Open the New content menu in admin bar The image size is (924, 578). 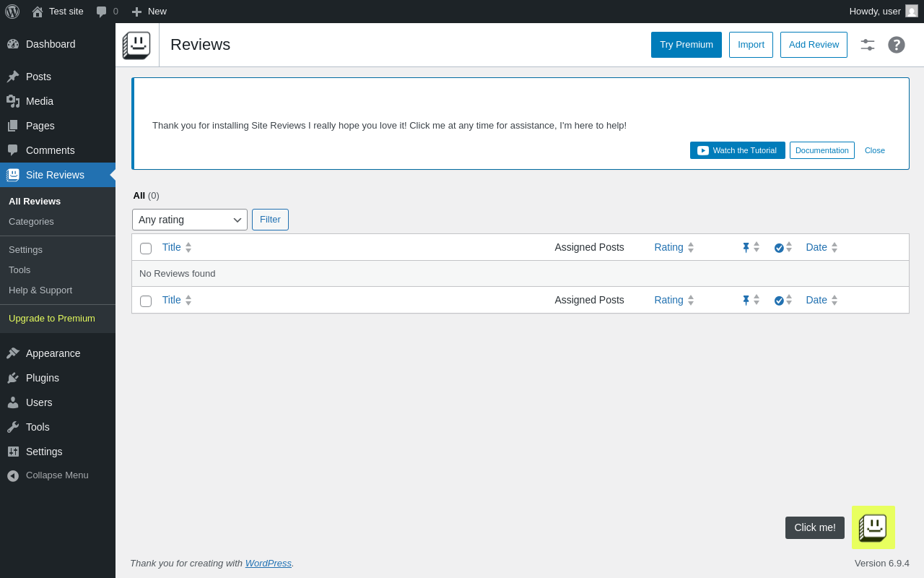[x=149, y=12]
